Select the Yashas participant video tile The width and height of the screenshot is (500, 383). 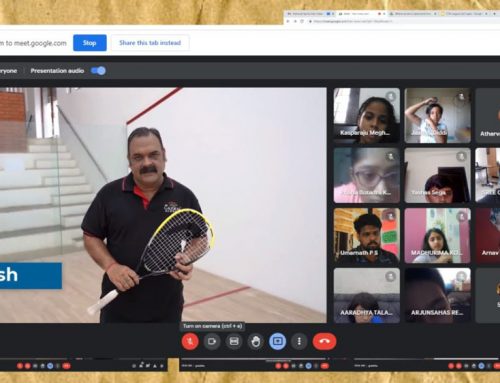(x=437, y=175)
